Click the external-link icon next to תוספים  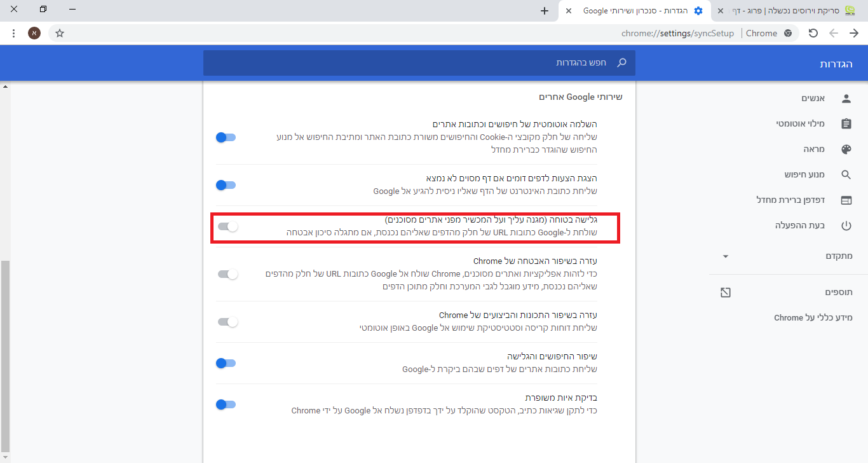726,293
